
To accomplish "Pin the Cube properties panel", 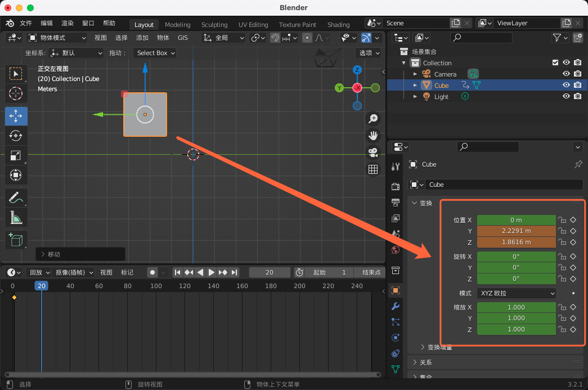I will (578, 164).
